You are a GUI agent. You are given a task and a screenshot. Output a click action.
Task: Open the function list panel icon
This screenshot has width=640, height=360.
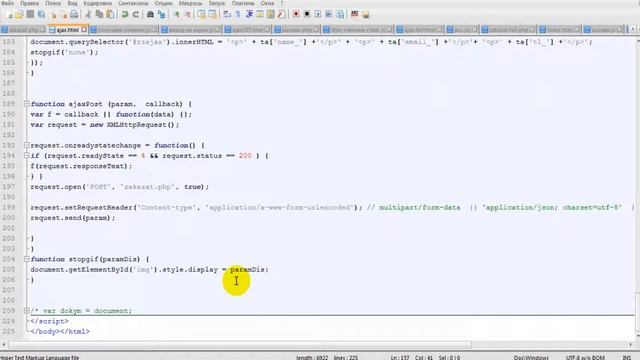coord(282,15)
